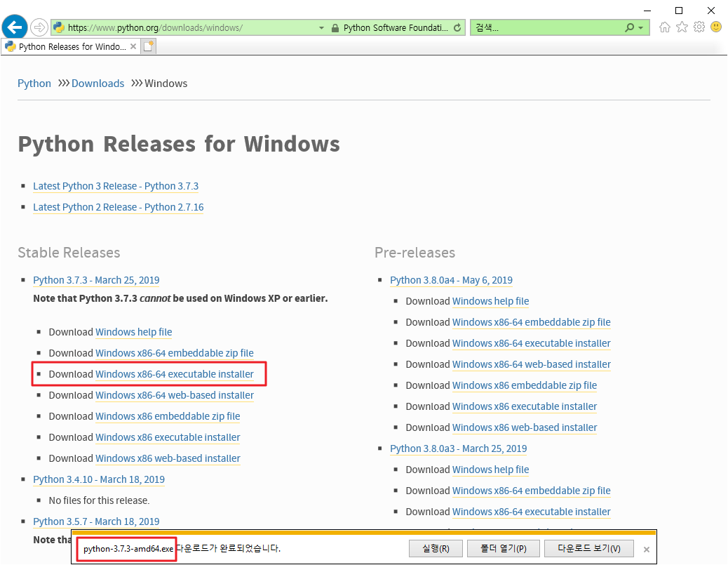Open Python 3.8.0a3 - March 25, 2019 link
Viewport: 728px width, 565px height.
459,448
